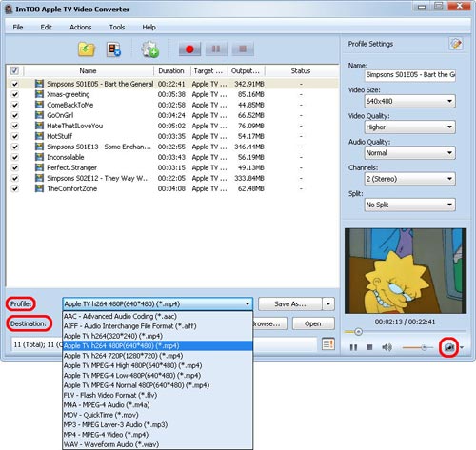This screenshot has width=476, height=450.
Task: Sort the list by Name column header
Action: point(89,70)
